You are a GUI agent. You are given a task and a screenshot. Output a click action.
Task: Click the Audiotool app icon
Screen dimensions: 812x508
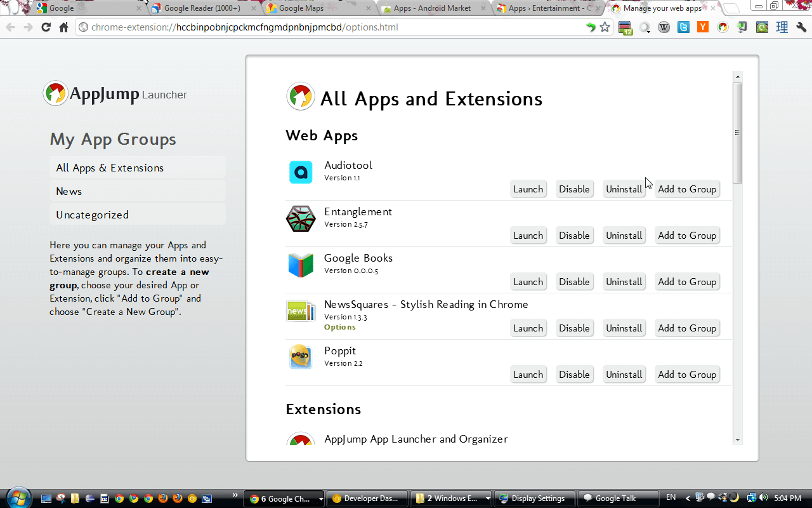(x=301, y=172)
